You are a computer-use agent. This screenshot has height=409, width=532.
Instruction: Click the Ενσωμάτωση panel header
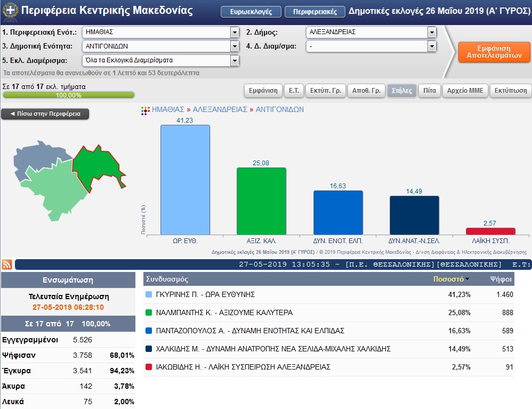[x=68, y=280]
